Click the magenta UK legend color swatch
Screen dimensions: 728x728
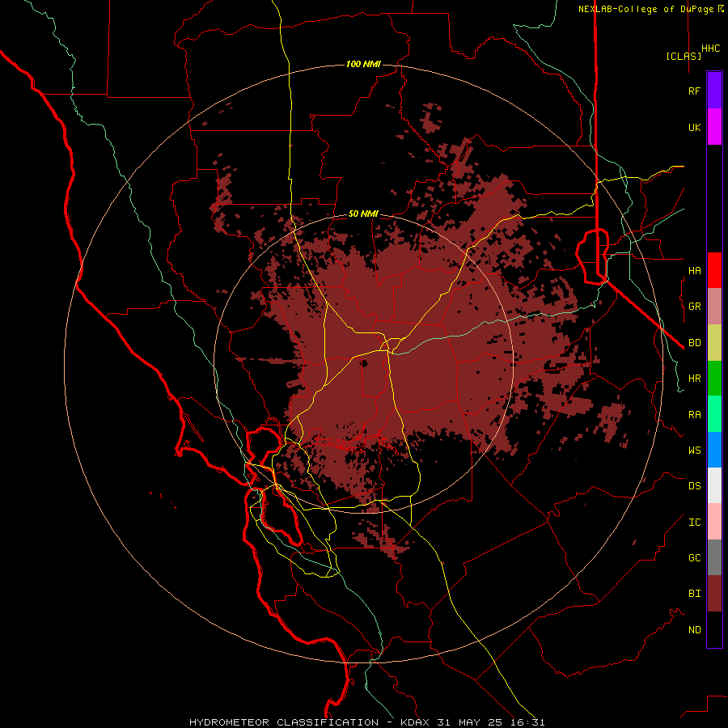714,127
